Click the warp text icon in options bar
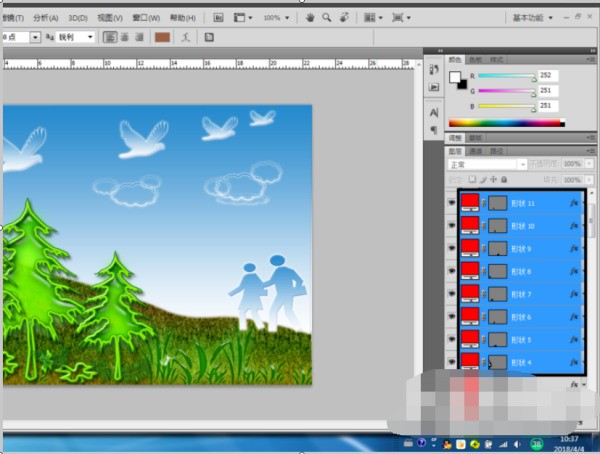Image resolution: width=600 pixels, height=454 pixels. (185, 37)
